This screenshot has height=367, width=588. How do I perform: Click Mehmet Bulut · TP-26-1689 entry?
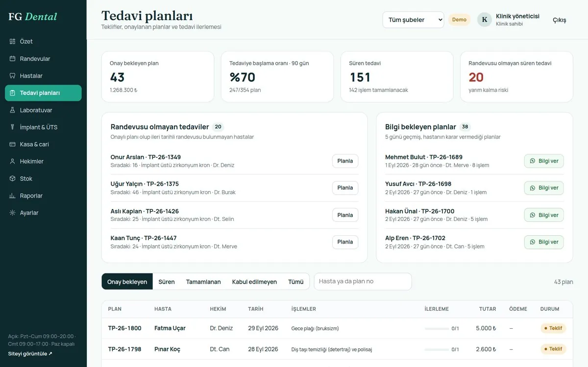point(424,157)
